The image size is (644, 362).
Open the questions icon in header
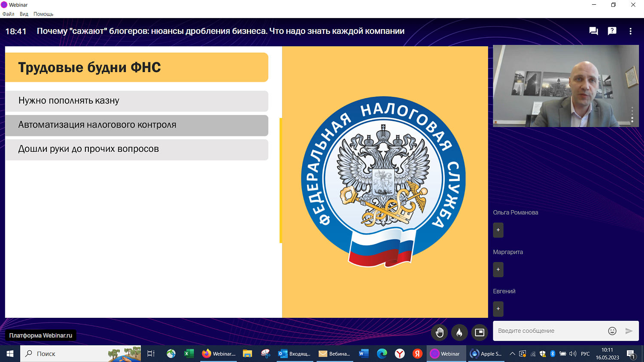click(x=612, y=31)
